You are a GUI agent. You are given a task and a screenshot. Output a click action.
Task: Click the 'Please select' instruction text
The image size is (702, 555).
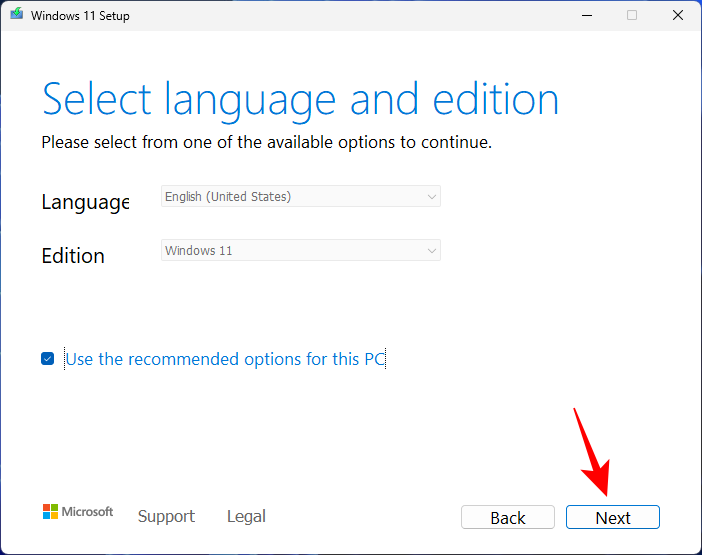(266, 142)
